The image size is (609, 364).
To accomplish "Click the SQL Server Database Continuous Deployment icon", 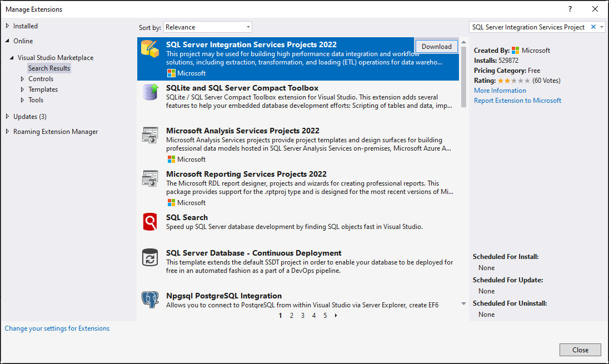I will coord(150,257).
